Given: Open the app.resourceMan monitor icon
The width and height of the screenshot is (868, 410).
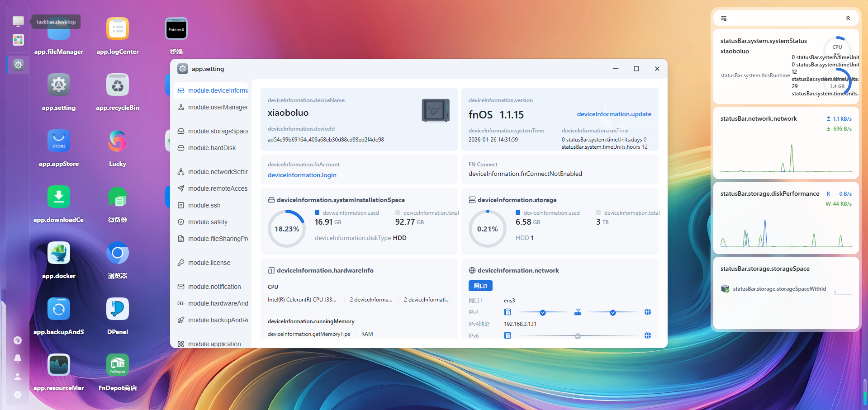Looking at the screenshot, I should 59,365.
